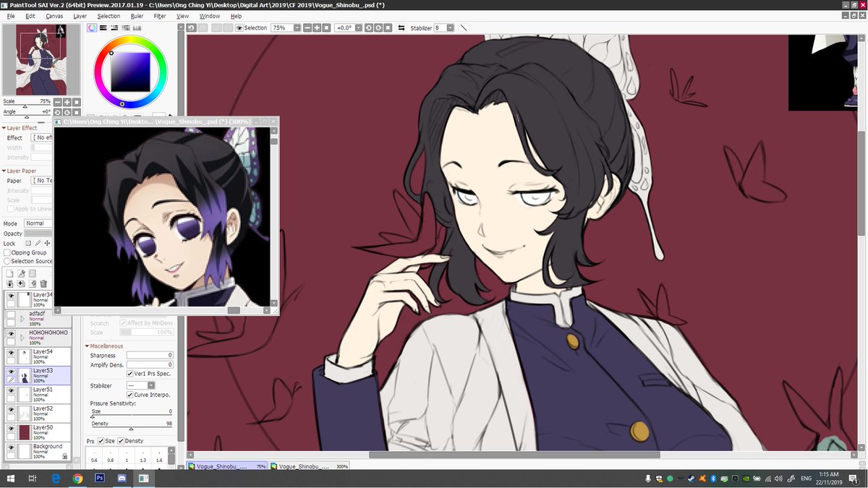
Task: Create a new layer icon
Action: click(x=10, y=274)
